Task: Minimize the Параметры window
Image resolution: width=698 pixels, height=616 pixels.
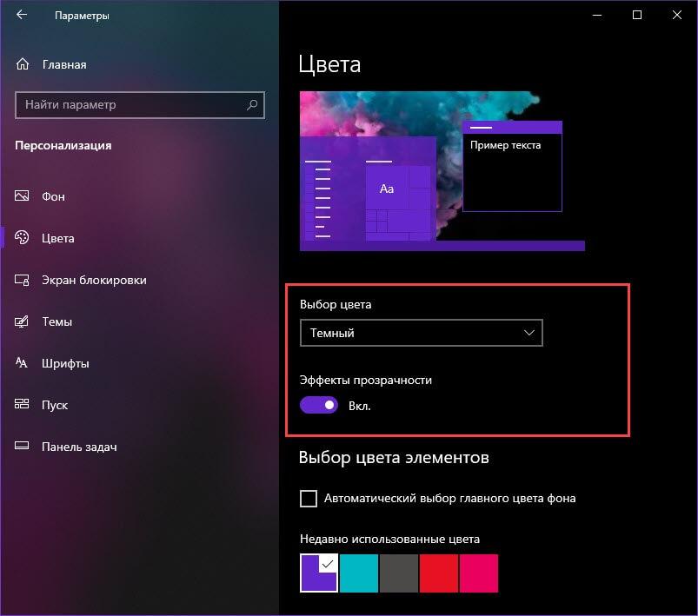Action: [x=597, y=15]
